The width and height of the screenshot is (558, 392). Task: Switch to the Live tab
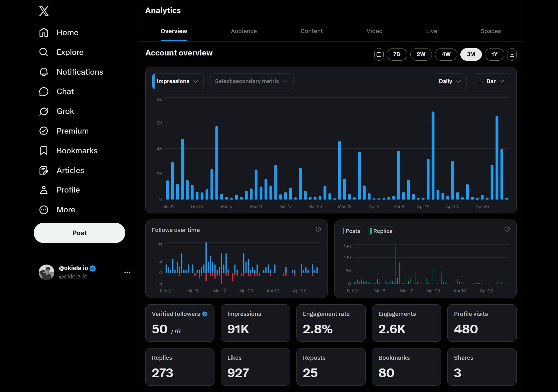point(432,31)
